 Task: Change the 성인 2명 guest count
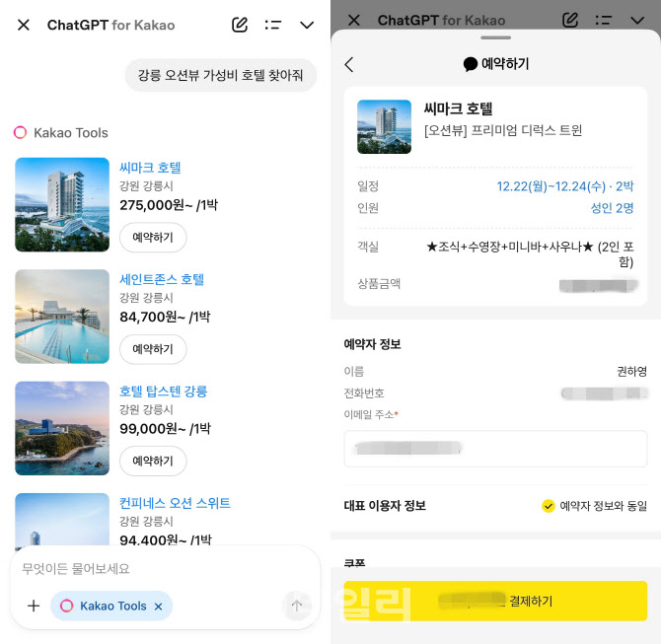point(612,208)
